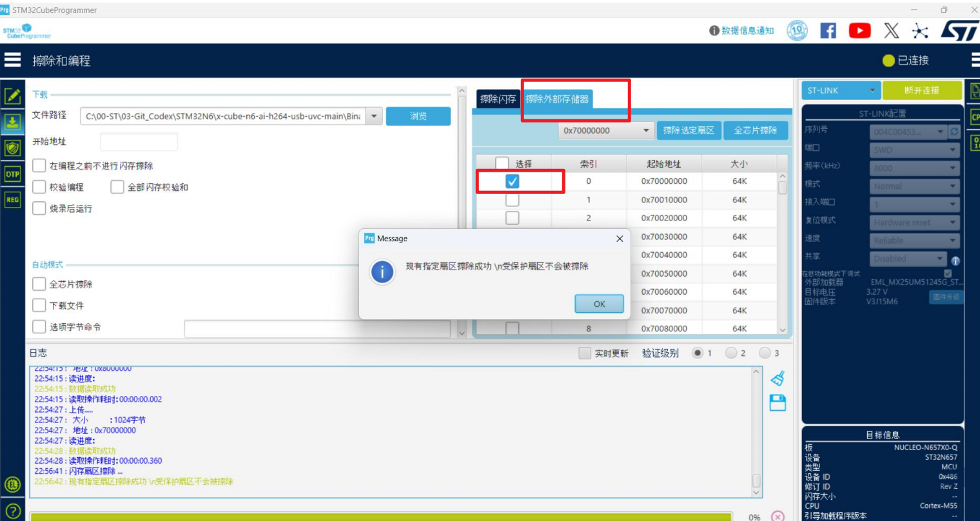Expand the 模式 Normal dropdown
Viewport: 980px width, 521px height.
point(915,186)
